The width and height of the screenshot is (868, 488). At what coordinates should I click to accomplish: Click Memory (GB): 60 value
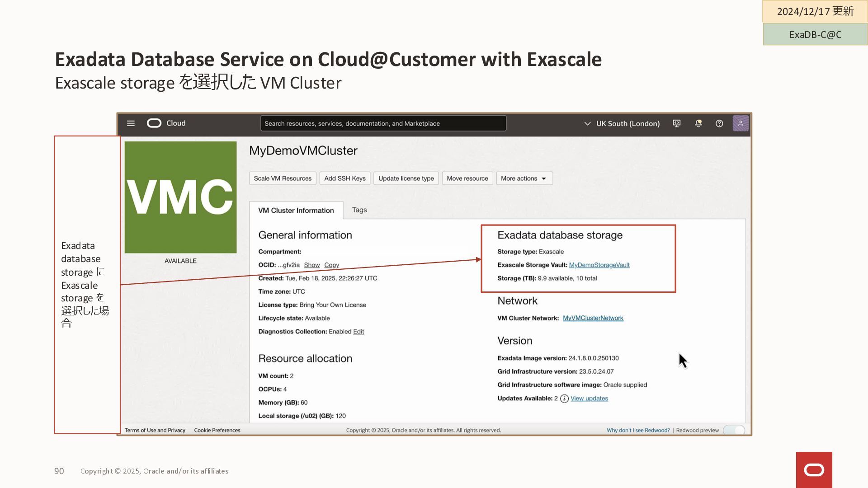point(283,403)
